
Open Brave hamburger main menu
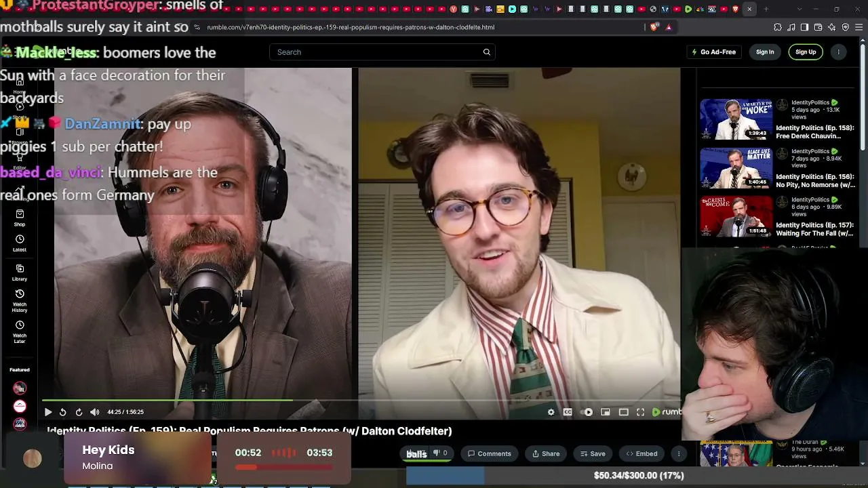pyautogui.click(x=859, y=27)
